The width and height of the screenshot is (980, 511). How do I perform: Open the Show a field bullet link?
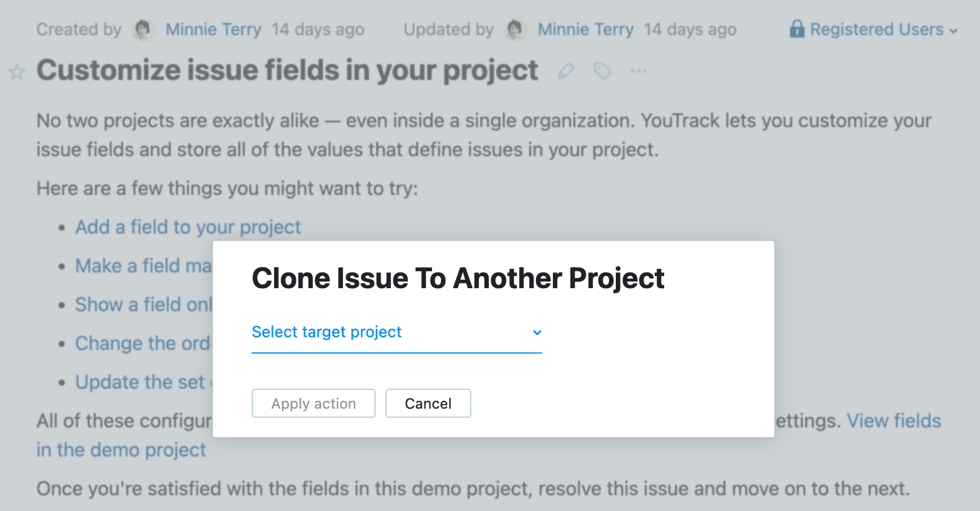tap(143, 305)
